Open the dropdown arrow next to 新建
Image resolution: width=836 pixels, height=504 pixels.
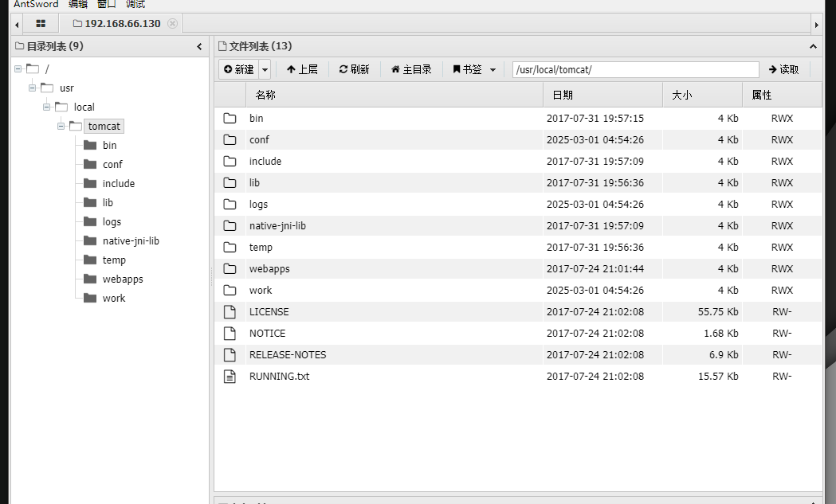click(265, 69)
